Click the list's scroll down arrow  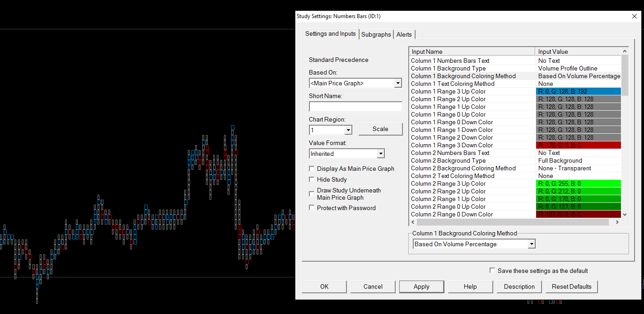[x=625, y=215]
